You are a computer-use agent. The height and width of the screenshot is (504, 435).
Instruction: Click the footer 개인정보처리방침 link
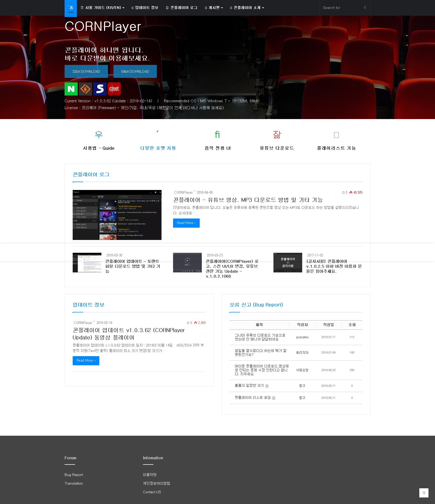(157, 483)
